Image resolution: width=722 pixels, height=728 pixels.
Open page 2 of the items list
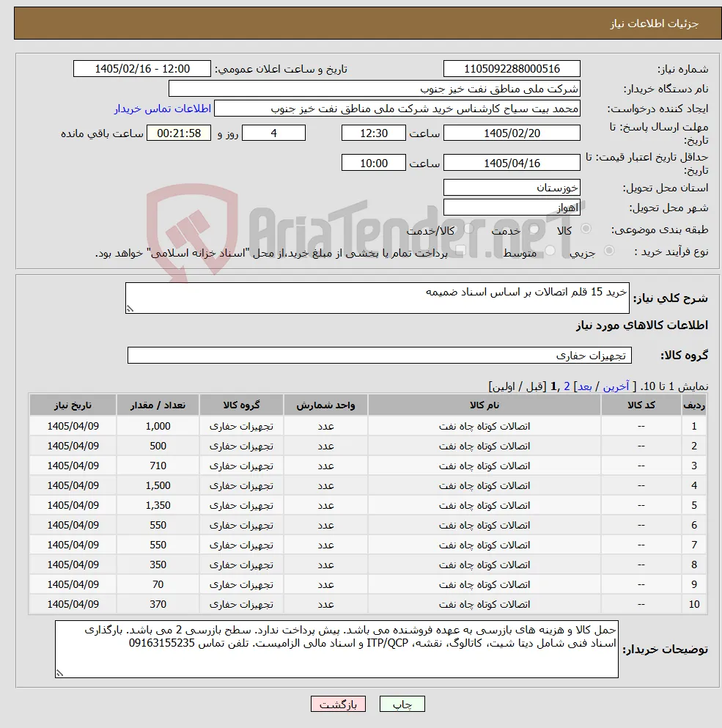pyautogui.click(x=567, y=386)
